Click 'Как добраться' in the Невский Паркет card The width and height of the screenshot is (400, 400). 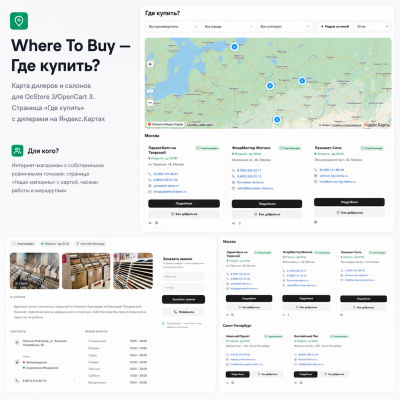click(x=268, y=374)
